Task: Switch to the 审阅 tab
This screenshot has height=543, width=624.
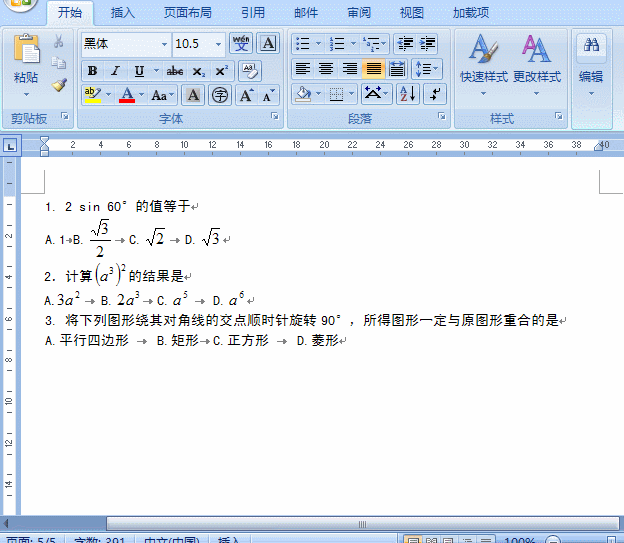Action: coord(359,13)
